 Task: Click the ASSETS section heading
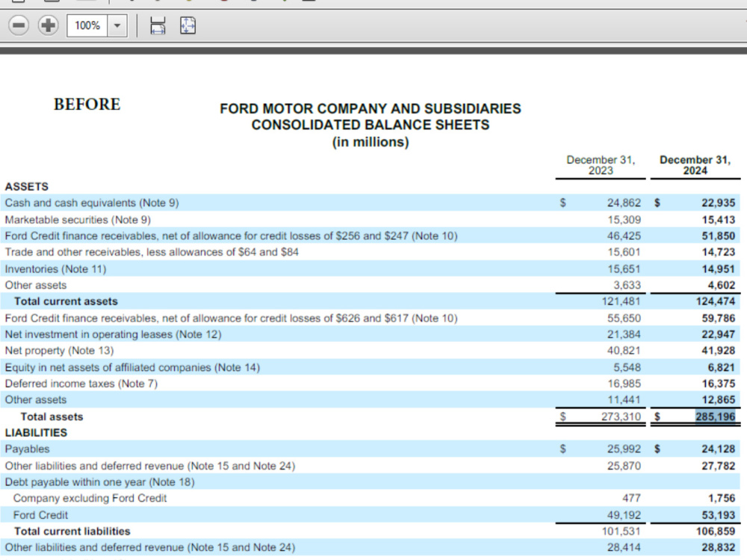(x=27, y=186)
